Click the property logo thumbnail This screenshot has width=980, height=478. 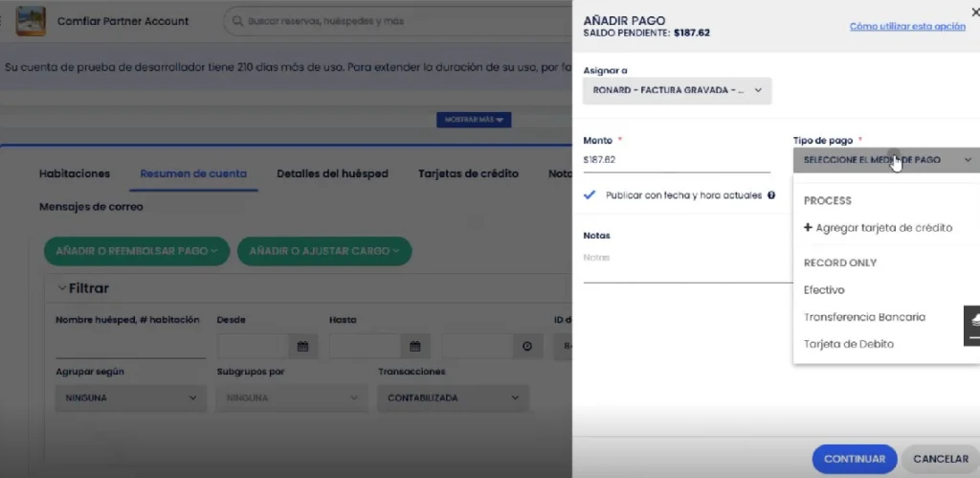click(x=31, y=21)
